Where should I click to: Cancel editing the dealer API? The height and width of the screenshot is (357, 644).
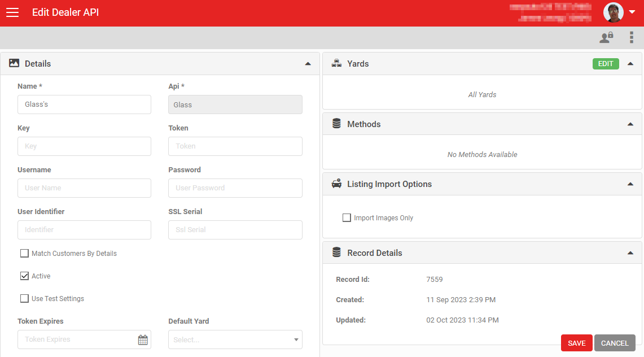coord(615,343)
